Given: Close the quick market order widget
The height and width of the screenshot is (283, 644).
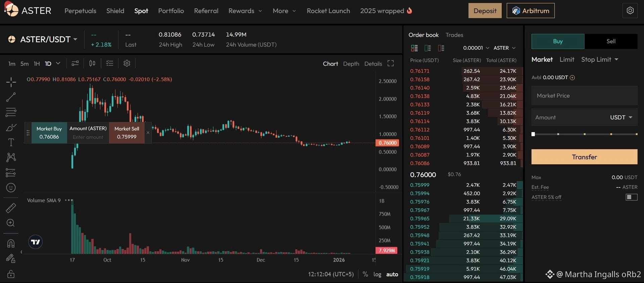Looking at the screenshot, I should 148,133.
